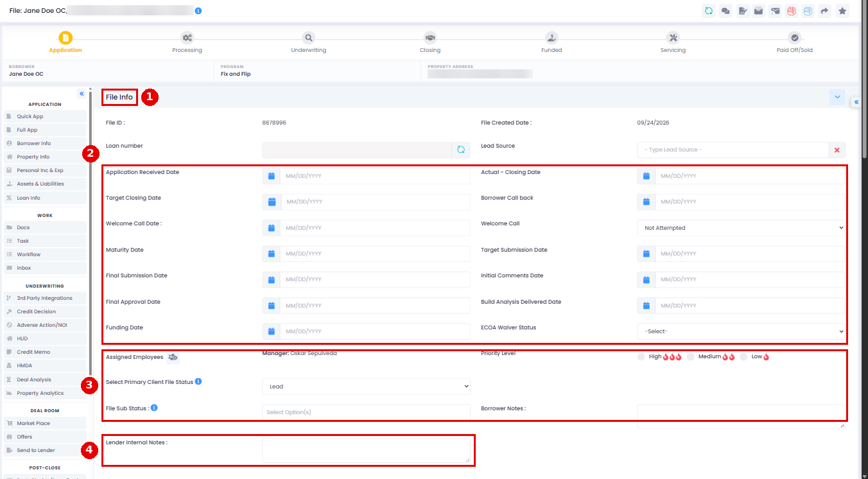Open the calendar for Actual - Closing Date
Image resolution: width=868 pixels, height=479 pixels.
pos(647,176)
